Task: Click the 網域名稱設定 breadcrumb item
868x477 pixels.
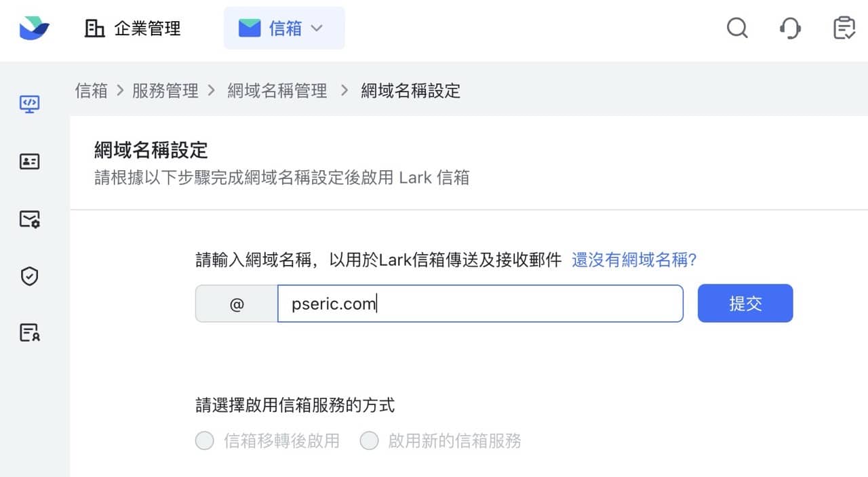Action: 410,91
